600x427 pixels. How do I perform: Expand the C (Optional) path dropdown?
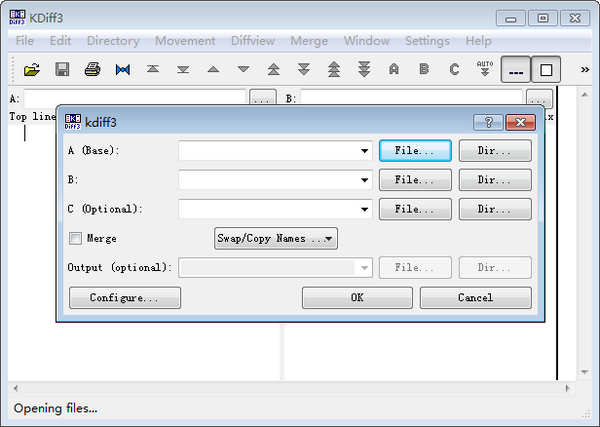click(x=366, y=210)
